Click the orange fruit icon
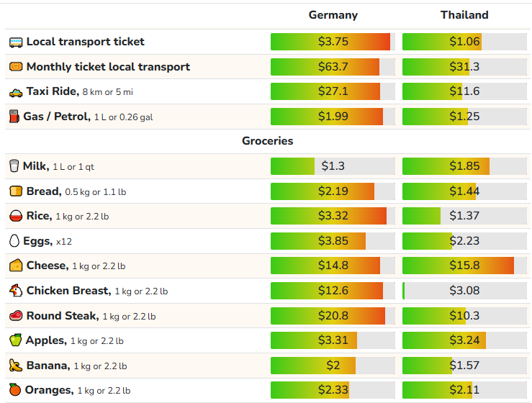The image size is (532, 403). tap(15, 390)
